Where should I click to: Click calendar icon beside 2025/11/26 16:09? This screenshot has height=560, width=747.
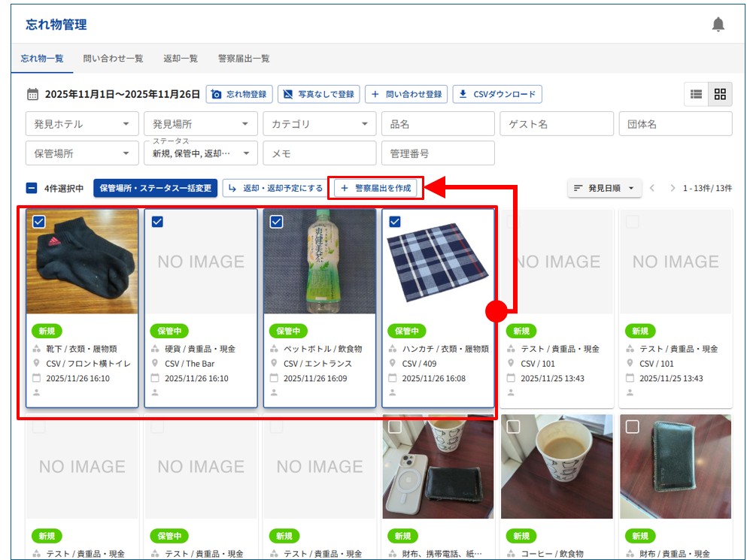274,378
